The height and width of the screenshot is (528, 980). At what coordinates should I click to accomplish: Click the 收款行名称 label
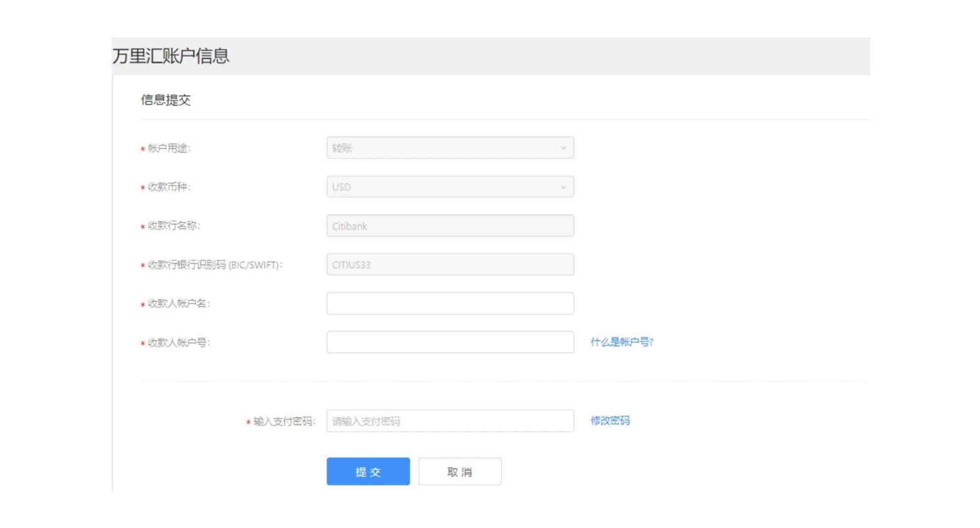click(174, 226)
